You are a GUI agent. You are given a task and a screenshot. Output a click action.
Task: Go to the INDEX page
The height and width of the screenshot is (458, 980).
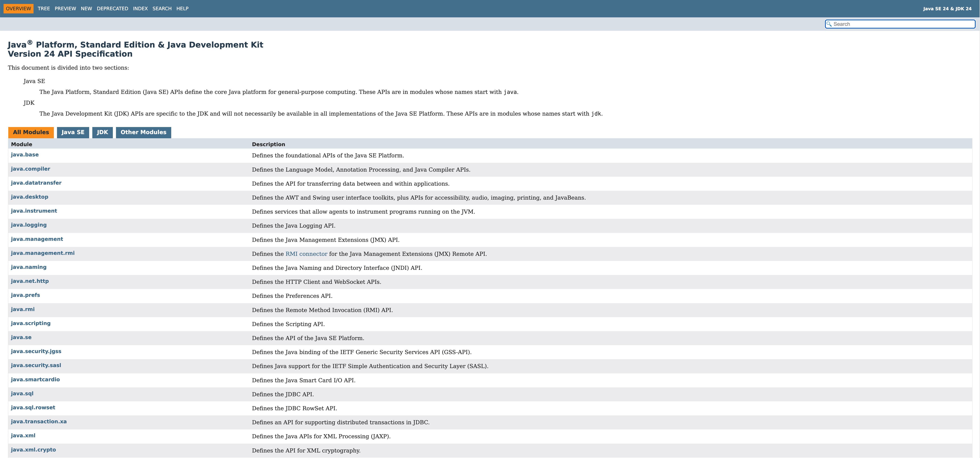point(140,8)
